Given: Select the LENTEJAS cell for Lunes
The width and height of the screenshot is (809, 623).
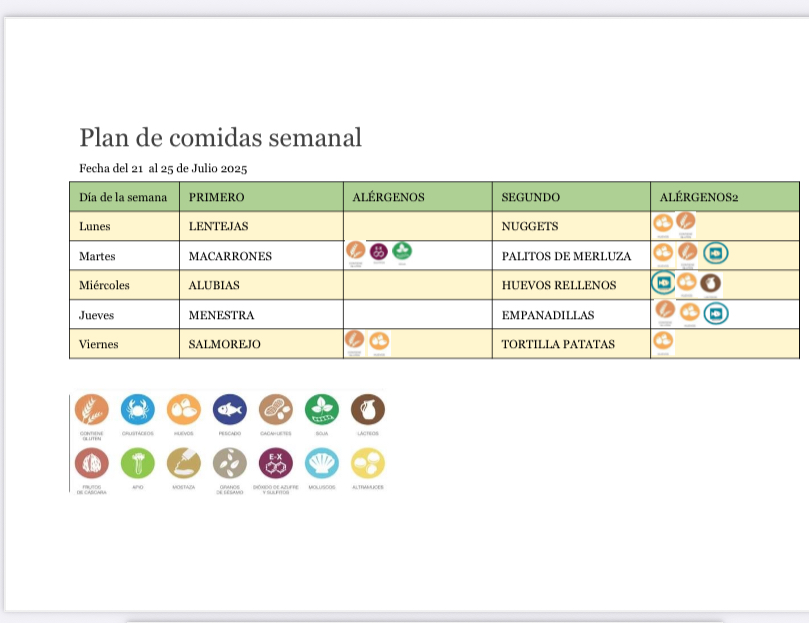Looking at the screenshot, I should 218,227.
